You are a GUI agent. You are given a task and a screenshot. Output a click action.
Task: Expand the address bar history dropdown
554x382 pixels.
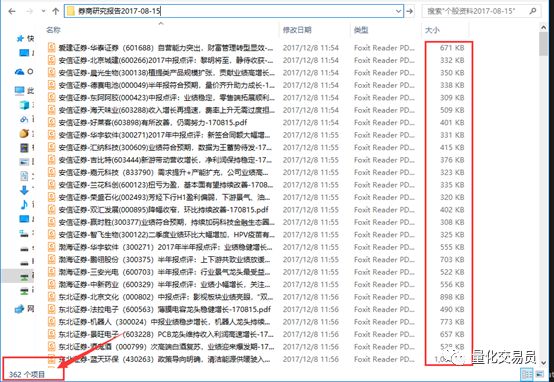[399, 11]
